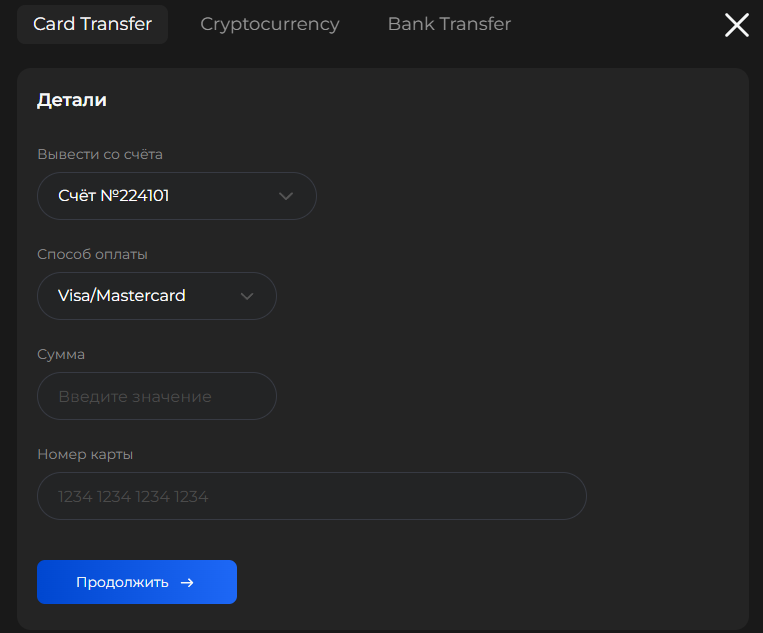Click the Счёт №224101 text in the selector
Image resolution: width=763 pixels, height=633 pixels.
[113, 196]
